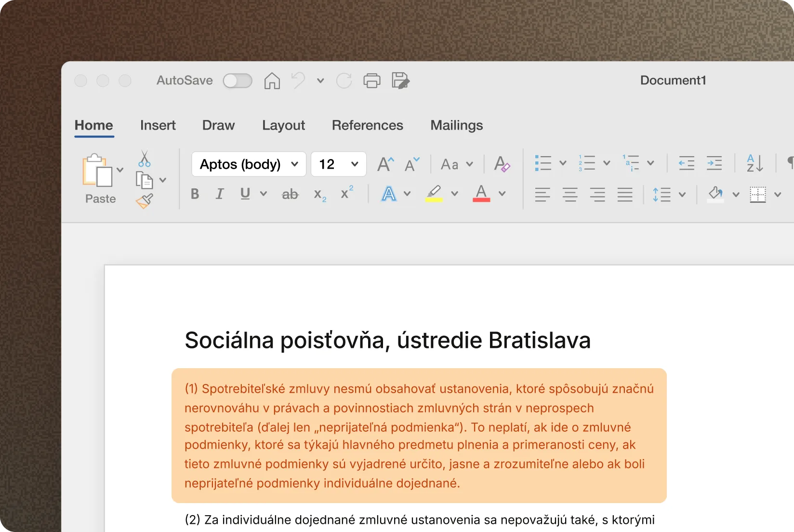Image resolution: width=794 pixels, height=532 pixels.
Task: Print the document with the printer icon
Action: point(372,80)
